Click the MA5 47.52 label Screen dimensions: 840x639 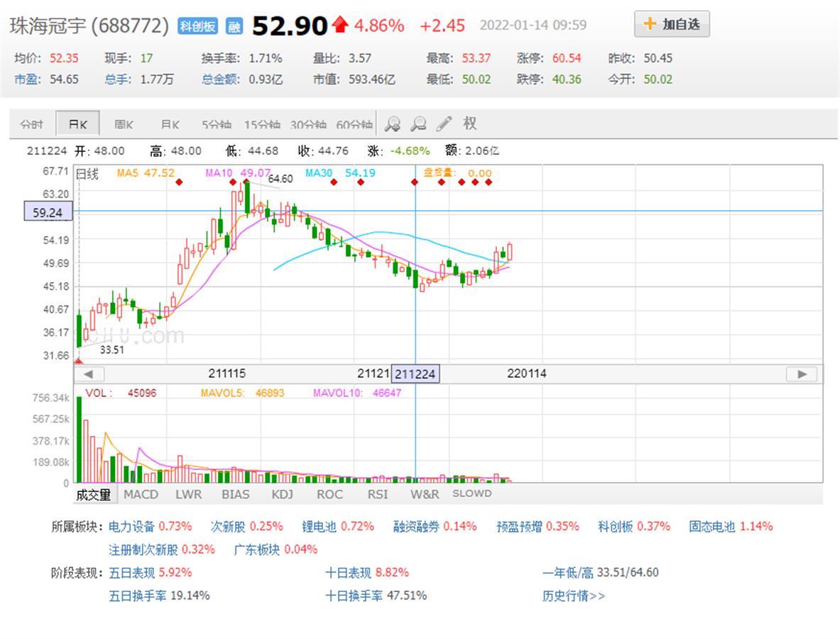(146, 173)
